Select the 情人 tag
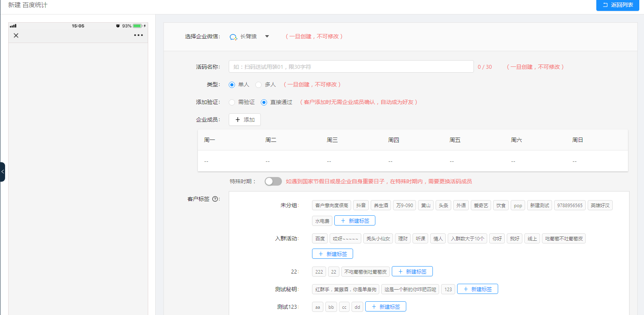Screen dimensions: 644x315 (x=438, y=239)
